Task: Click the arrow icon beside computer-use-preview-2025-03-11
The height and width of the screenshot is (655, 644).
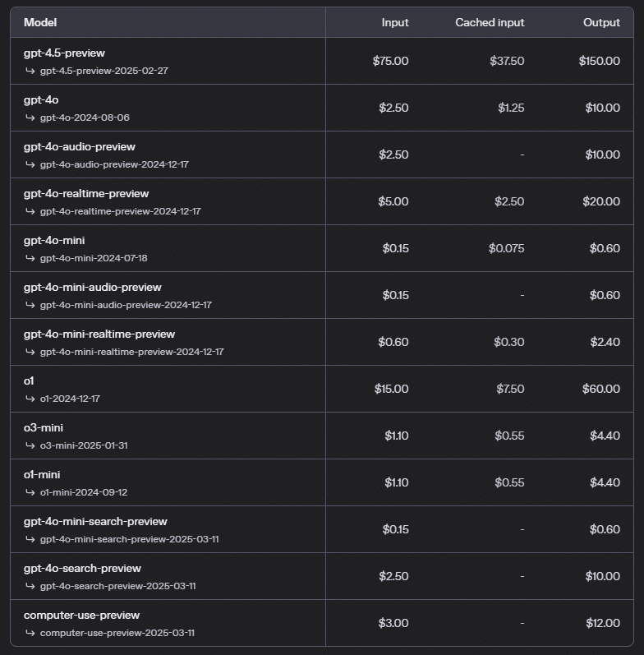Action: point(30,633)
